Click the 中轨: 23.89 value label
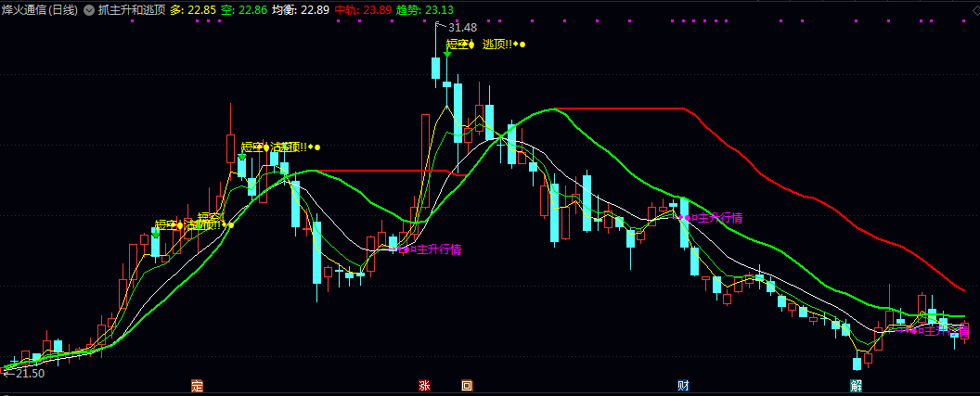Viewport: 980px width, 396px height. pyautogui.click(x=363, y=10)
